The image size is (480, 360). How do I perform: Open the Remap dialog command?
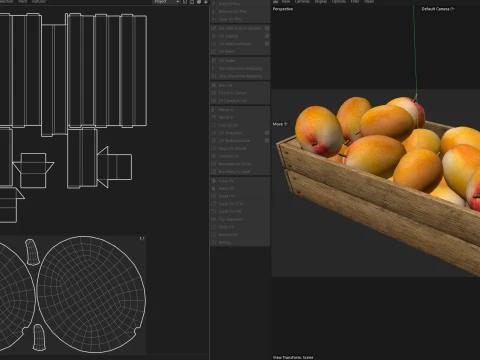tap(240, 242)
